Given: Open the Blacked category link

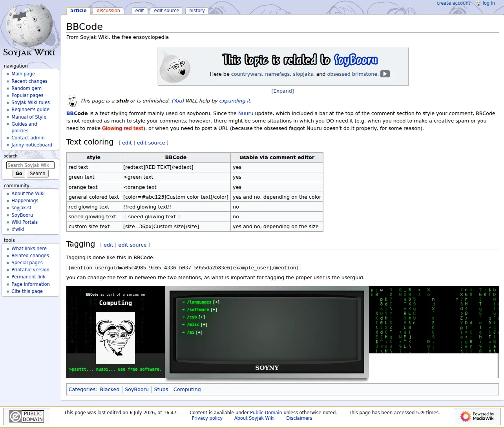Looking at the screenshot, I should pyautogui.click(x=110, y=390).
